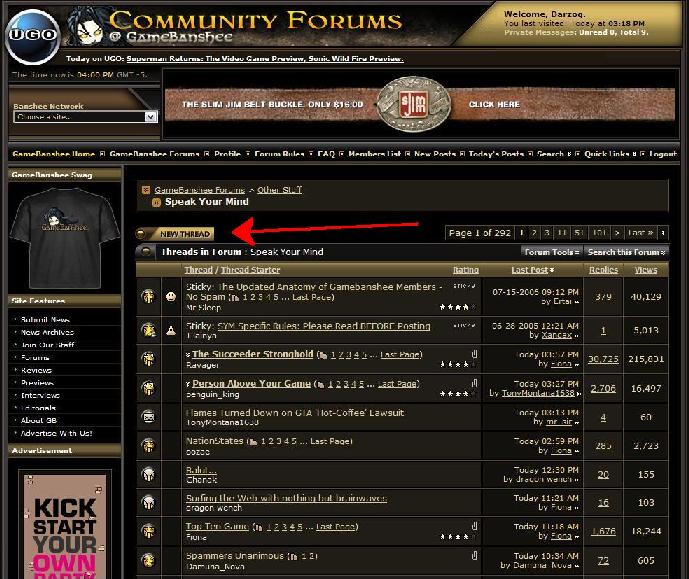Screen dimensions: 689x579
Task: Go to page 3 of threads
Action: 547,233
